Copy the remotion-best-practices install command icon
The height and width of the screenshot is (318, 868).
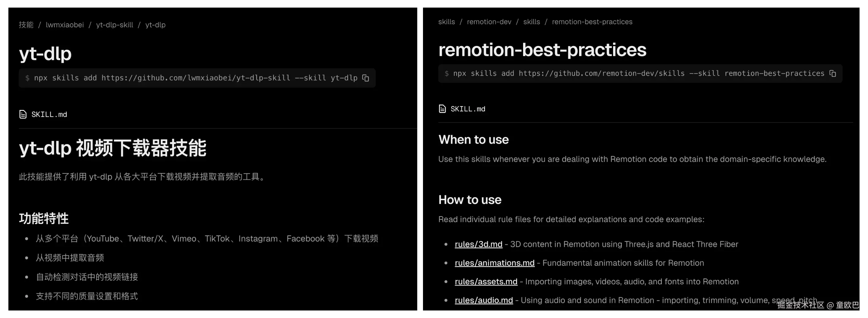click(833, 73)
